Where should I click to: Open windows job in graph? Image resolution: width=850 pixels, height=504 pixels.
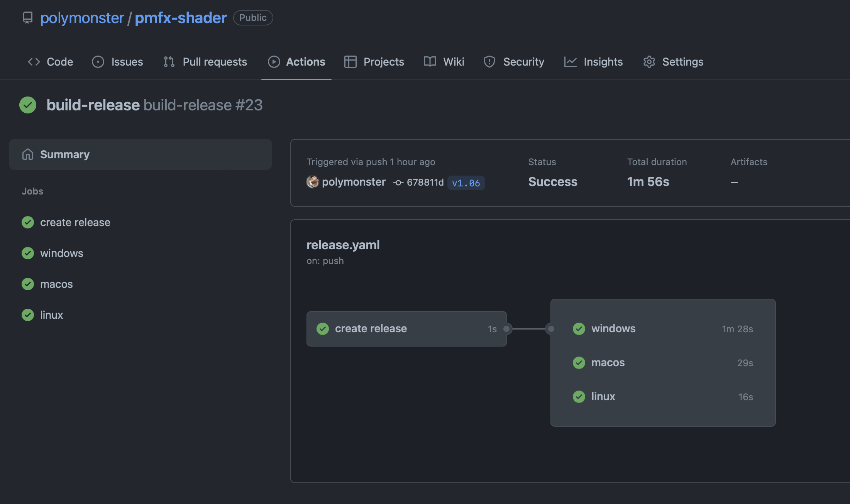click(x=663, y=329)
